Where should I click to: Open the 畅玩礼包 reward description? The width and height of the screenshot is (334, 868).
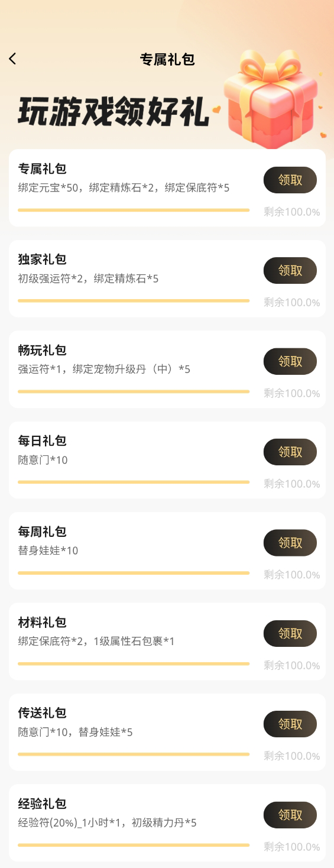(104, 370)
